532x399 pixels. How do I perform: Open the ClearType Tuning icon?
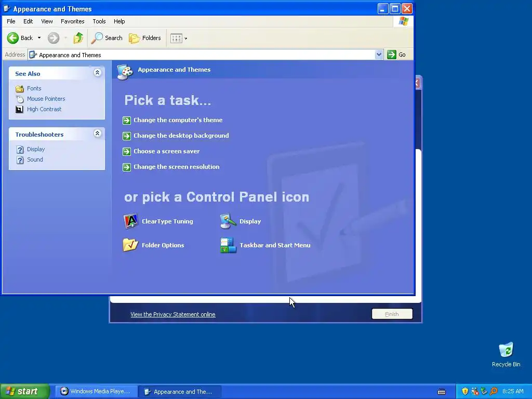pos(130,221)
